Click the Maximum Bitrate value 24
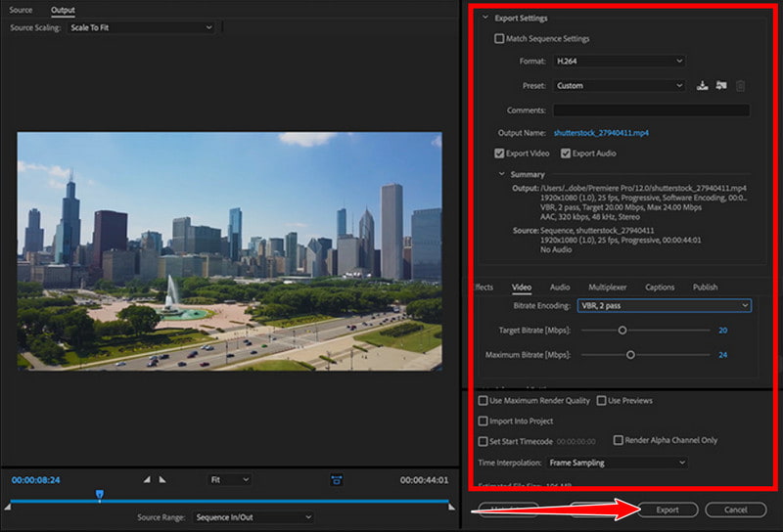The image size is (783, 532). (722, 355)
